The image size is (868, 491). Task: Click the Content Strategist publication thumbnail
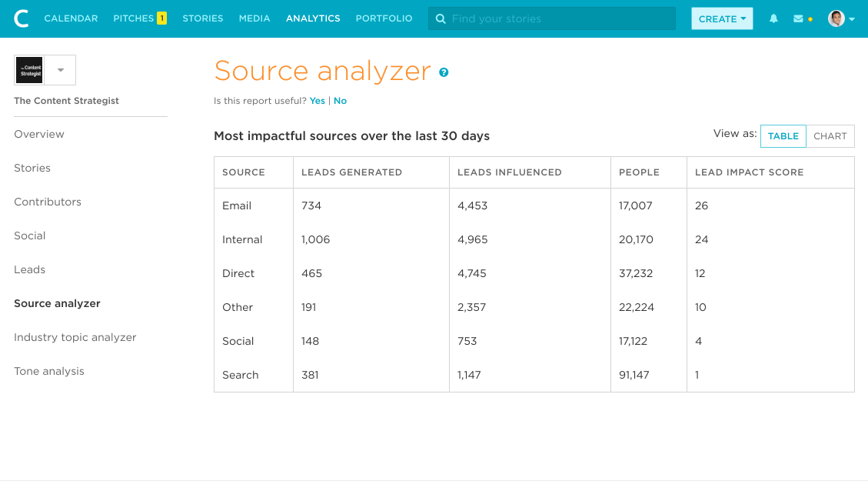29,69
